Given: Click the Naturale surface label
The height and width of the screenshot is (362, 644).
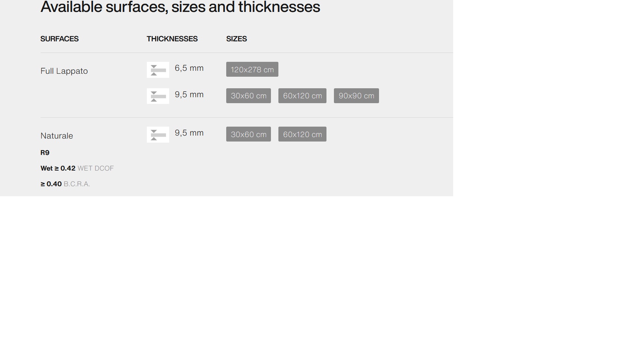Looking at the screenshot, I should (57, 136).
